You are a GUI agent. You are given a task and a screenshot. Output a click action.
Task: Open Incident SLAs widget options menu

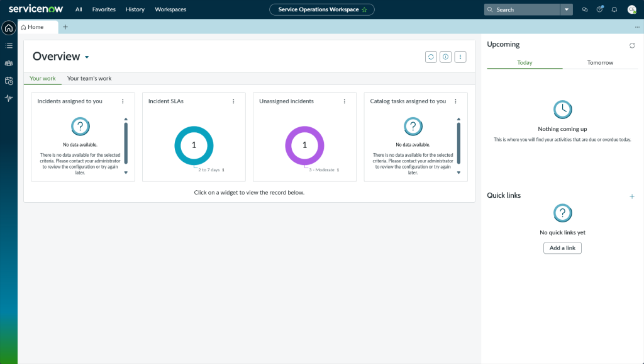pyautogui.click(x=233, y=101)
